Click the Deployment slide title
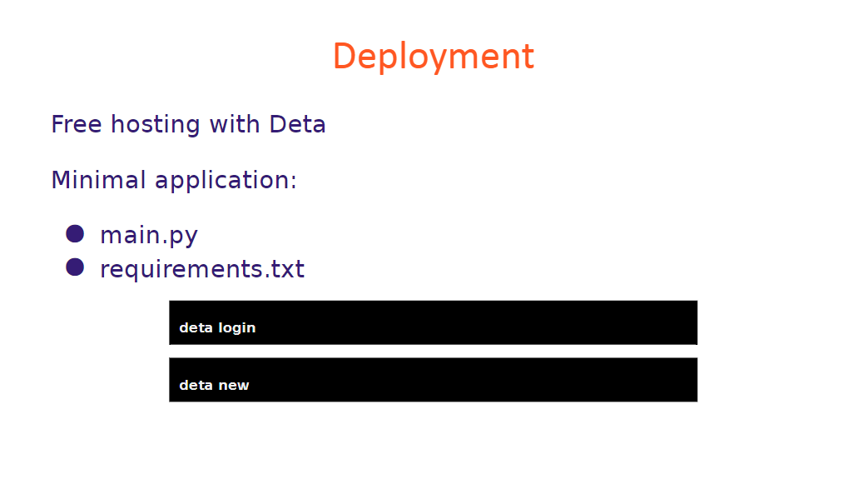Viewport: 868px width, 479px height. click(x=433, y=57)
